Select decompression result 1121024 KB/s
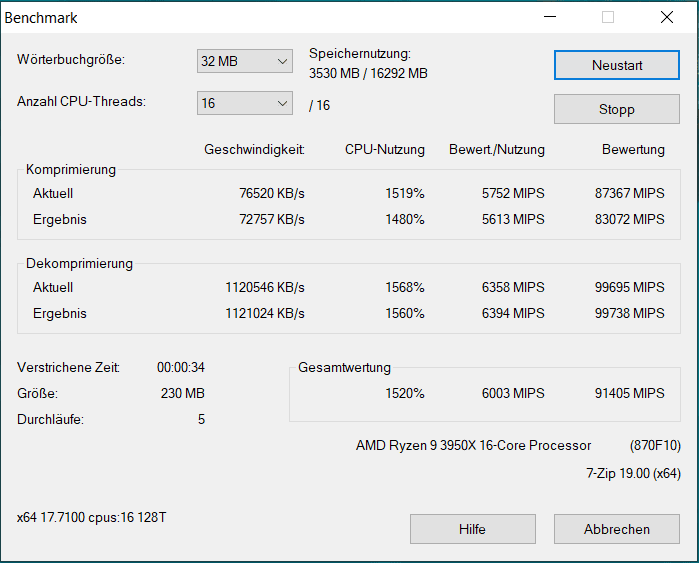This screenshot has height=563, width=699. click(x=265, y=313)
